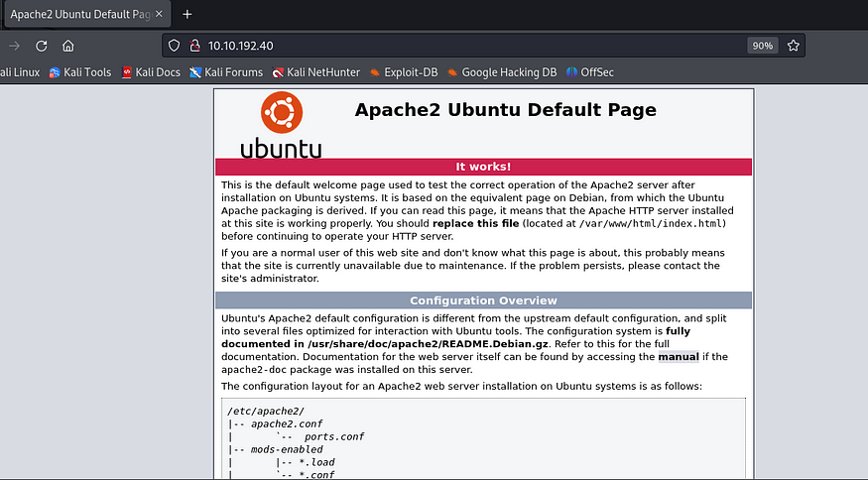Click the *.conf entry at tree bottom
868x480 pixels.
(316, 474)
